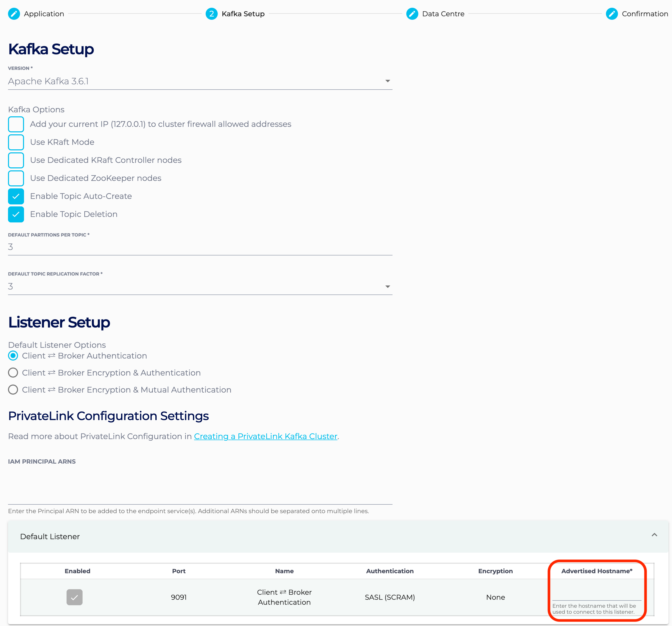The image size is (672, 626).
Task: Disable the Enable Topic Deletion checkbox
Action: pyautogui.click(x=16, y=214)
